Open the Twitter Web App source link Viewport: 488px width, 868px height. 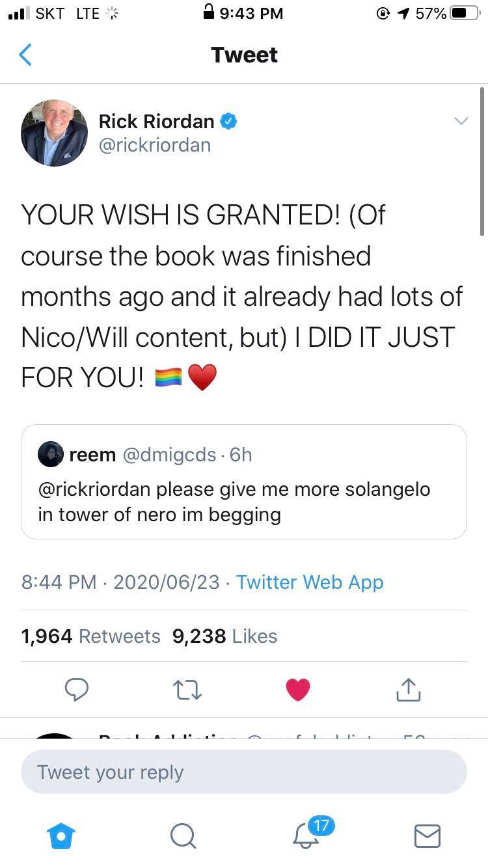pyautogui.click(x=310, y=582)
